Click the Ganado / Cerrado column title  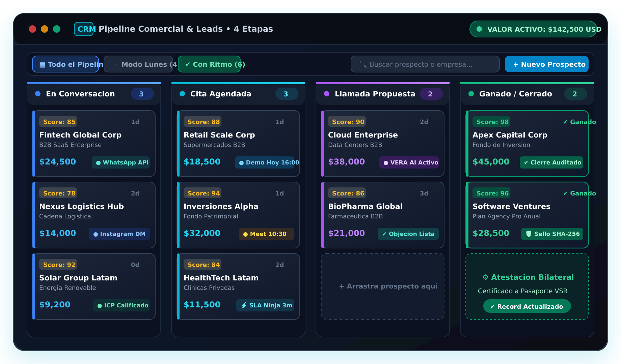pos(516,94)
